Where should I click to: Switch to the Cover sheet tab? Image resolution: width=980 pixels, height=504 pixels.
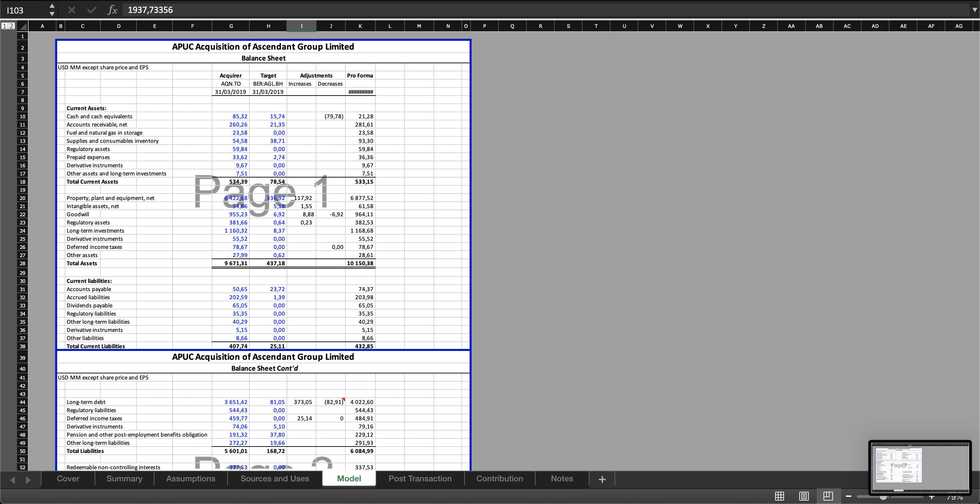pos(68,478)
